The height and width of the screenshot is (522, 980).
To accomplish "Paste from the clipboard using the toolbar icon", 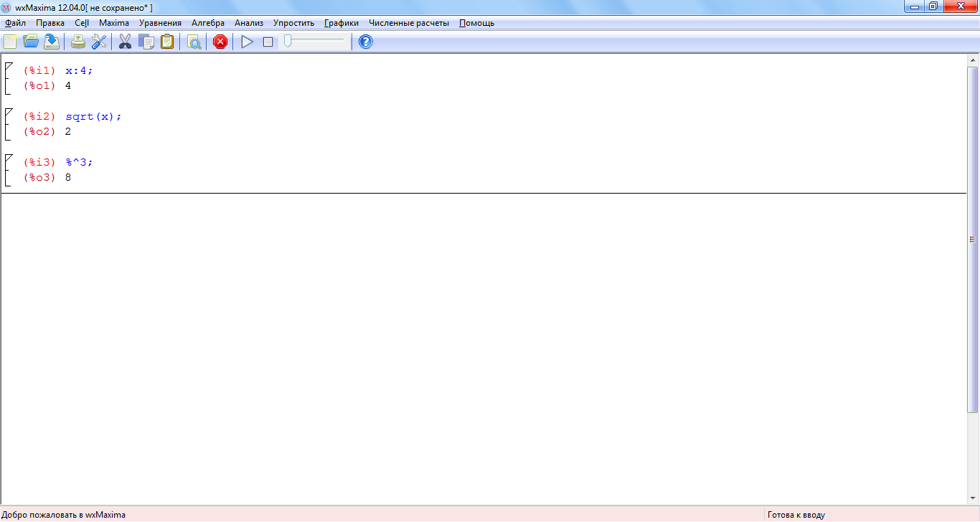I will click(167, 42).
